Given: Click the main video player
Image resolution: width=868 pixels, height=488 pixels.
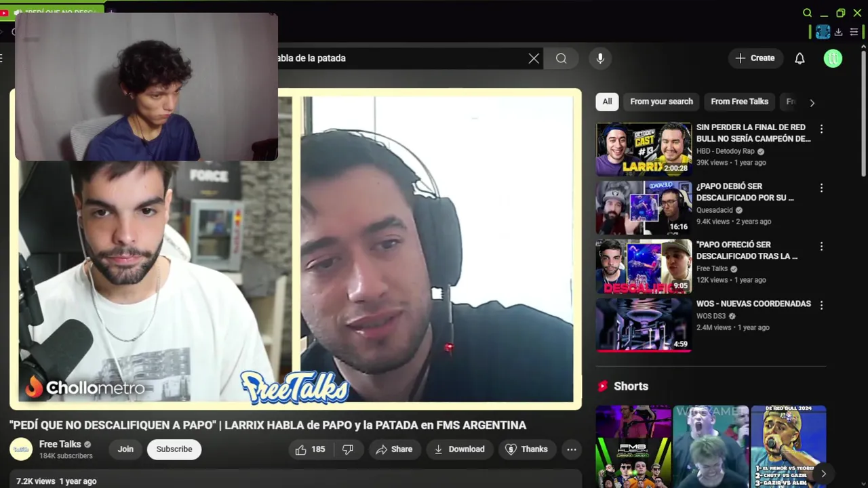Looking at the screenshot, I should (x=296, y=249).
